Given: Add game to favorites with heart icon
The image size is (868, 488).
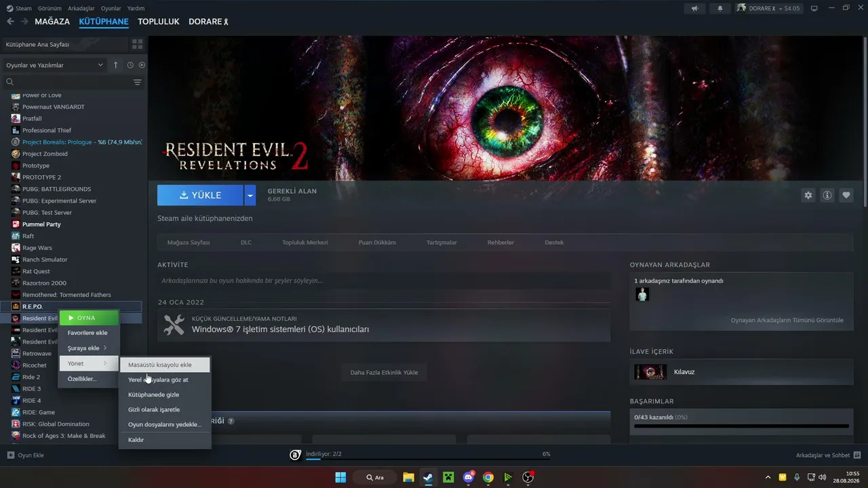Looking at the screenshot, I should point(846,195).
